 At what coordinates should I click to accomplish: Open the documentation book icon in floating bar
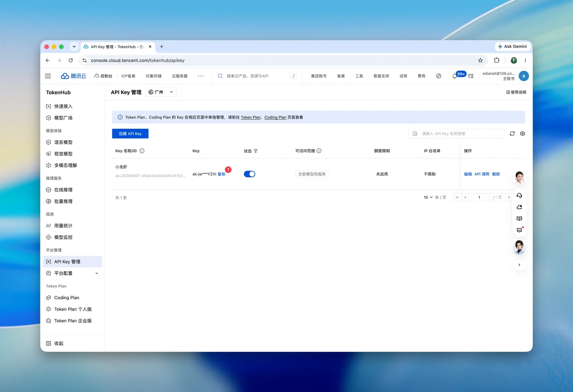click(519, 218)
